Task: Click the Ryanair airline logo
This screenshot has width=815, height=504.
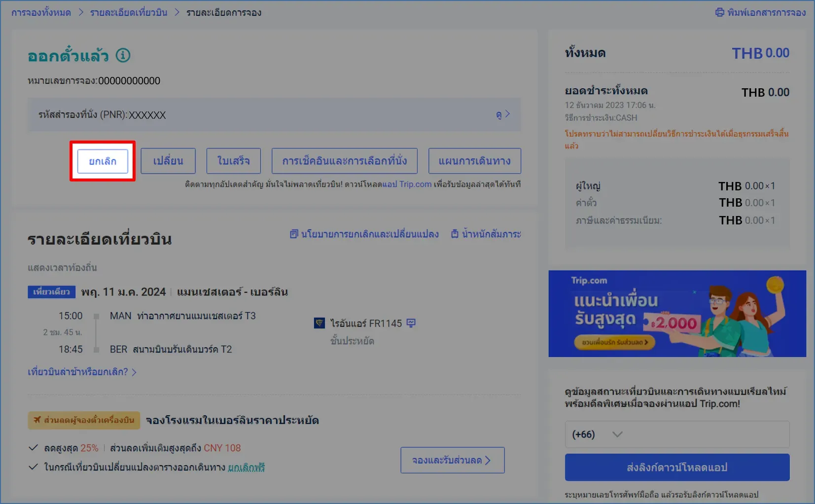Action: 319,323
